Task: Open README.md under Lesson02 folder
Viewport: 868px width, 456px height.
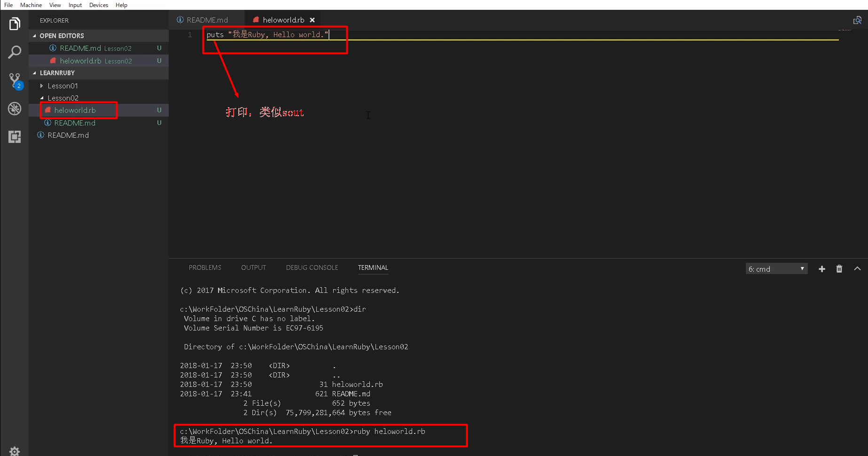Action: pyautogui.click(x=99, y=123)
